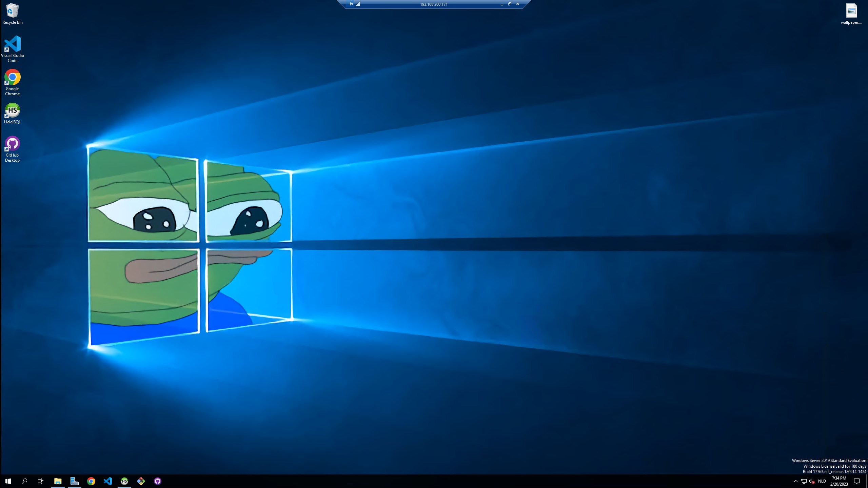Open Task View from taskbar
Image resolution: width=868 pixels, height=488 pixels.
click(41, 481)
